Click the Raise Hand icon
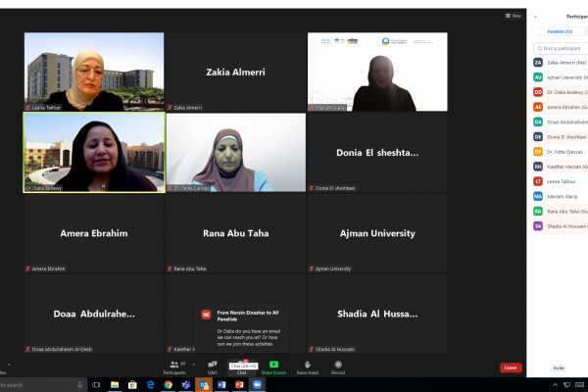The image size is (588, 392). coord(308,367)
